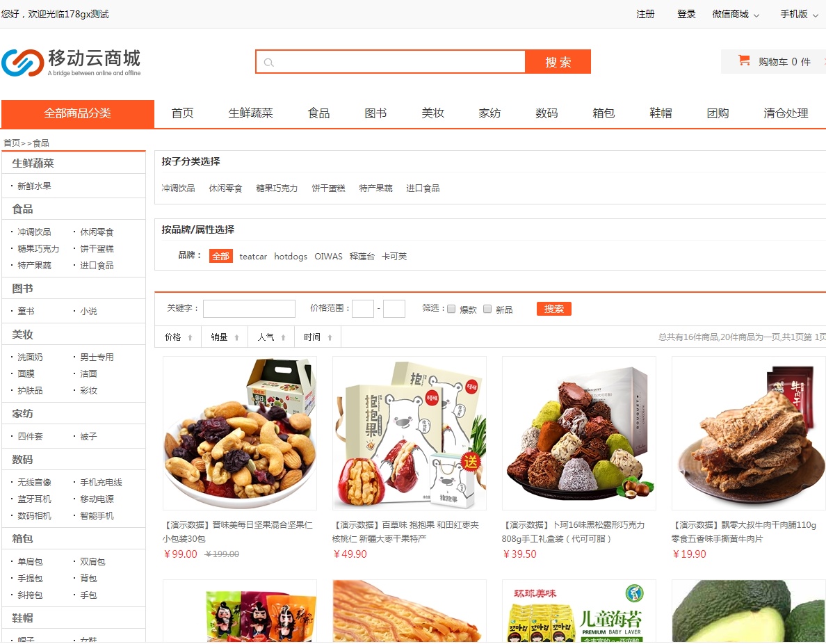Open 童书 in sidebar
The width and height of the screenshot is (826, 644).
tap(26, 312)
